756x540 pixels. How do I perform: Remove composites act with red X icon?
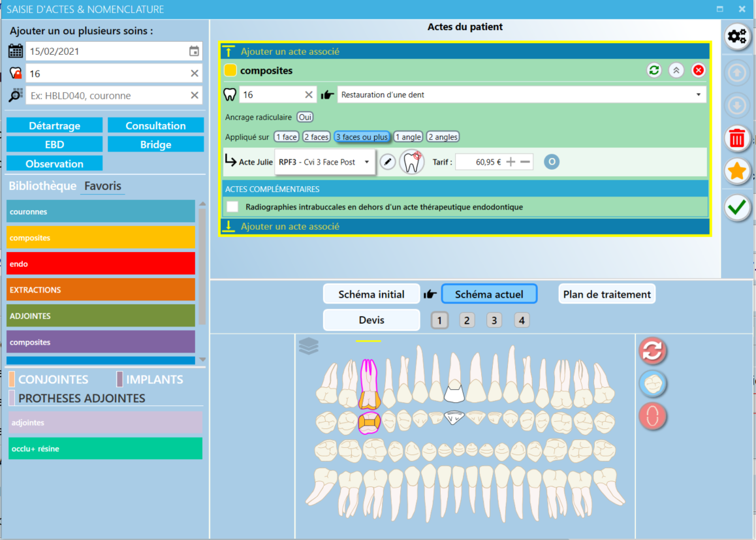coord(698,71)
